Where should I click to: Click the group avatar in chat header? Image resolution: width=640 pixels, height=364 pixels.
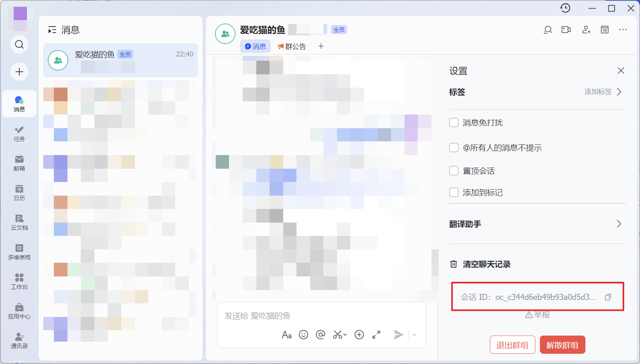225,34
